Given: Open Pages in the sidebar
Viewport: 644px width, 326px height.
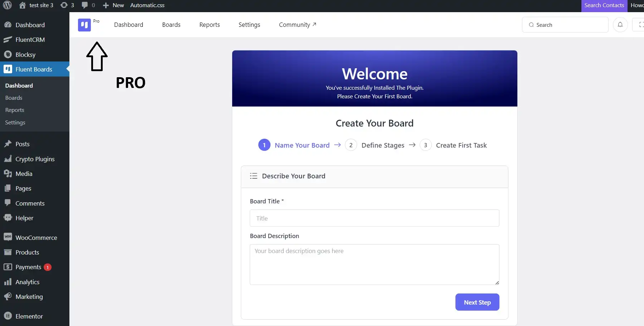Looking at the screenshot, I should [35, 188].
